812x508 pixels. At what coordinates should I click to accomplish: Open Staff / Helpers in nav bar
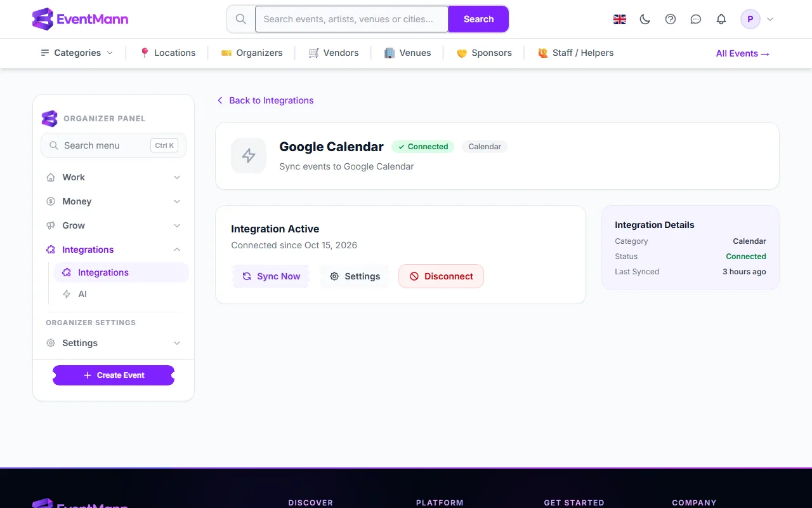(575, 53)
